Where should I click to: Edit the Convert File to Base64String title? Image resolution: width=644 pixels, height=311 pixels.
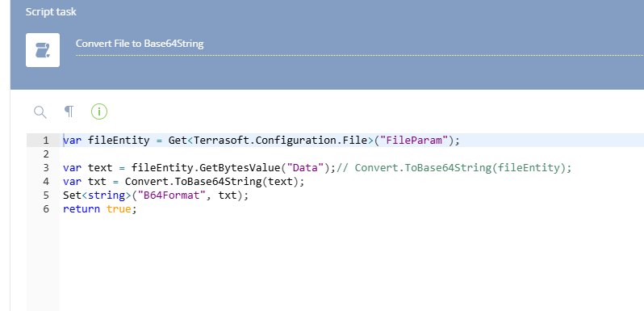[x=140, y=44]
